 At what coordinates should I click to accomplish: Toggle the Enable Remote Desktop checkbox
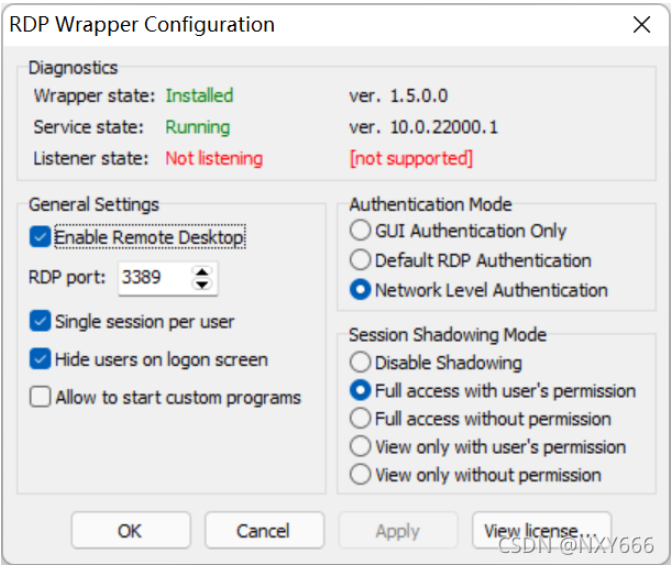click(41, 238)
